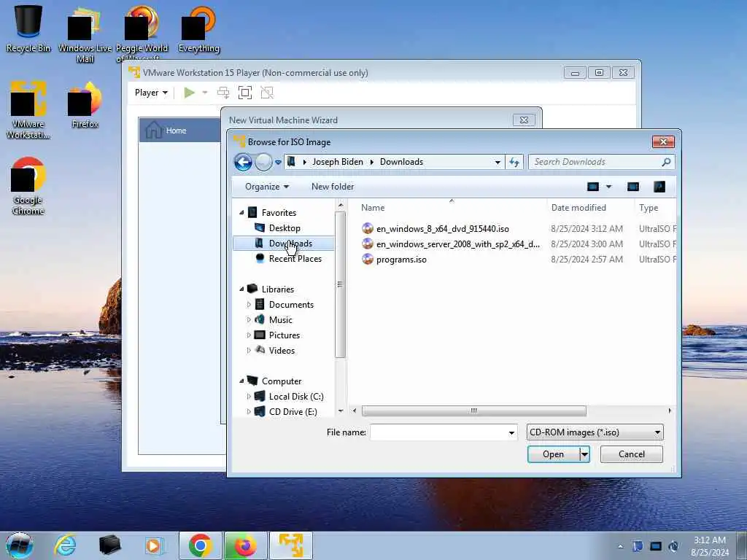The height and width of the screenshot is (560, 747).
Task: Expand the Local Disk (C:) node
Action: [x=249, y=396]
